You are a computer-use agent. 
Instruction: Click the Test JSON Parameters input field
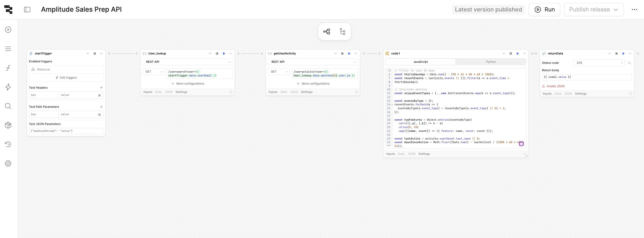click(66, 131)
